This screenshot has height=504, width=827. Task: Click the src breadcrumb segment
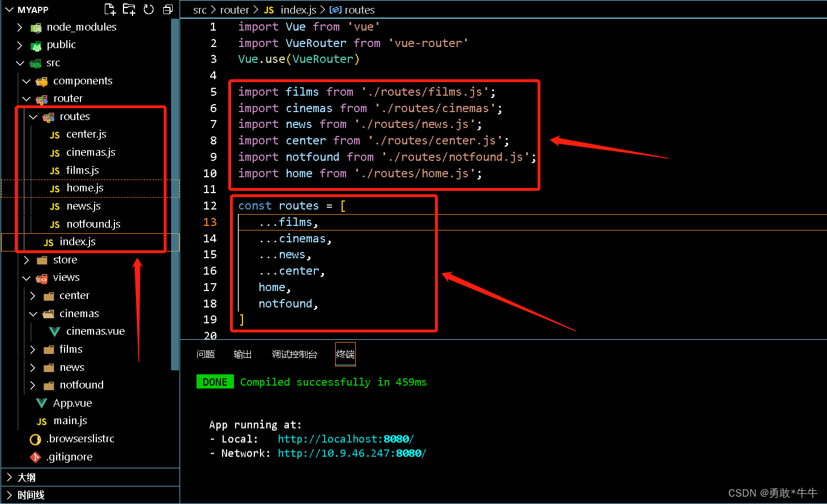click(x=199, y=10)
